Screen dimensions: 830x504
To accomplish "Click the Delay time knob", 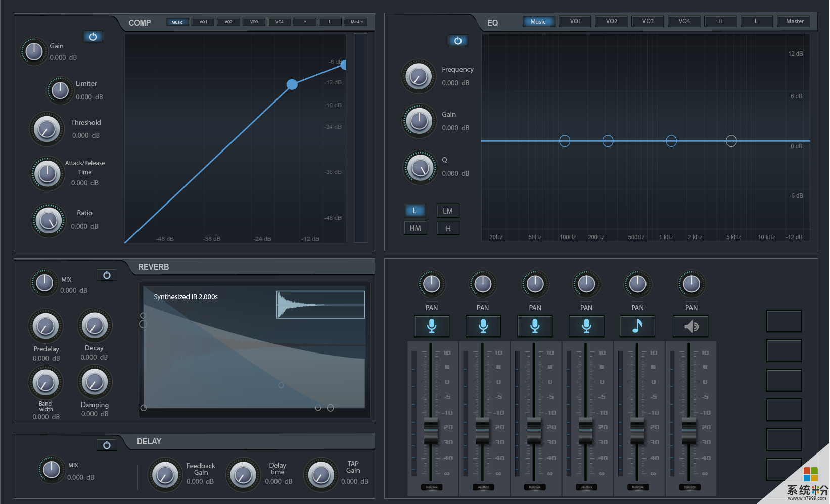I will tap(243, 475).
